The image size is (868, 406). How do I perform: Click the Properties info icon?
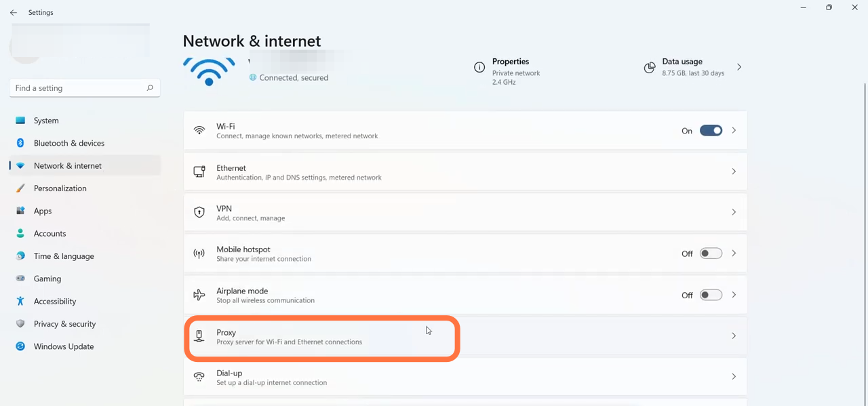tap(479, 67)
